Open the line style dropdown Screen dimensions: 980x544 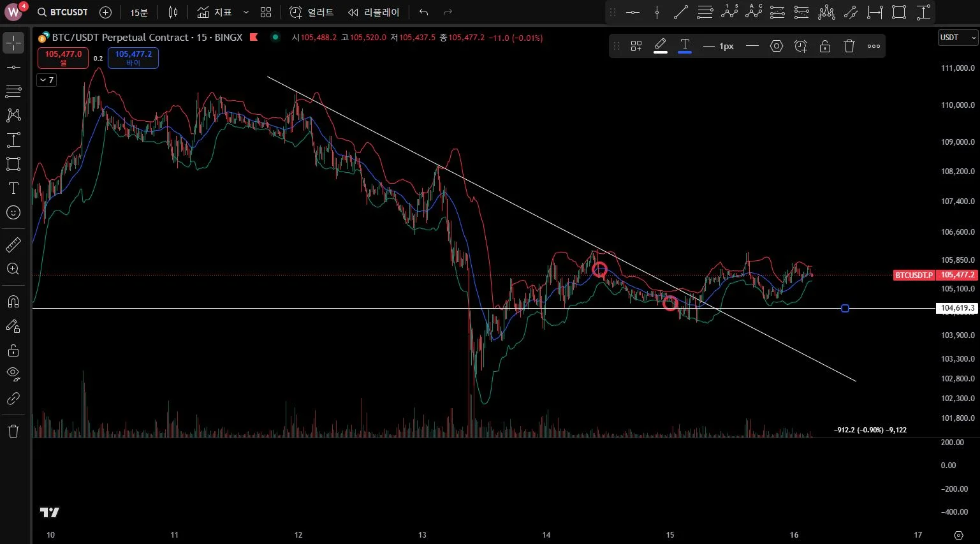tap(752, 46)
